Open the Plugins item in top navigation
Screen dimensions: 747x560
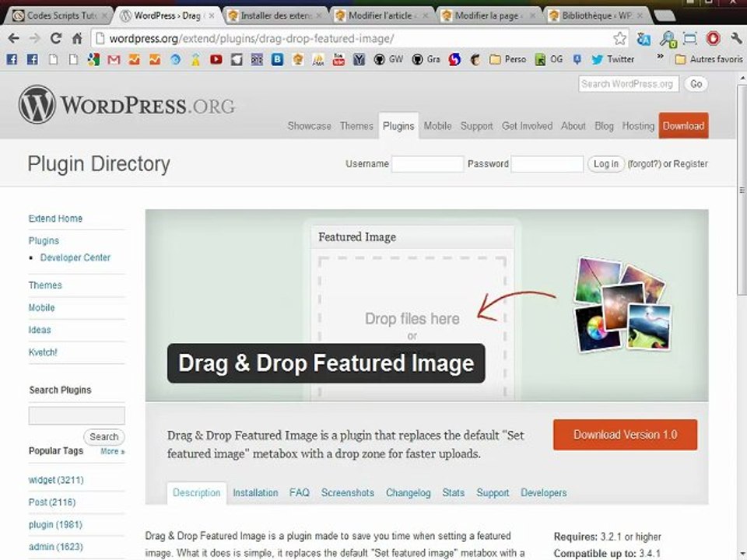pyautogui.click(x=398, y=126)
